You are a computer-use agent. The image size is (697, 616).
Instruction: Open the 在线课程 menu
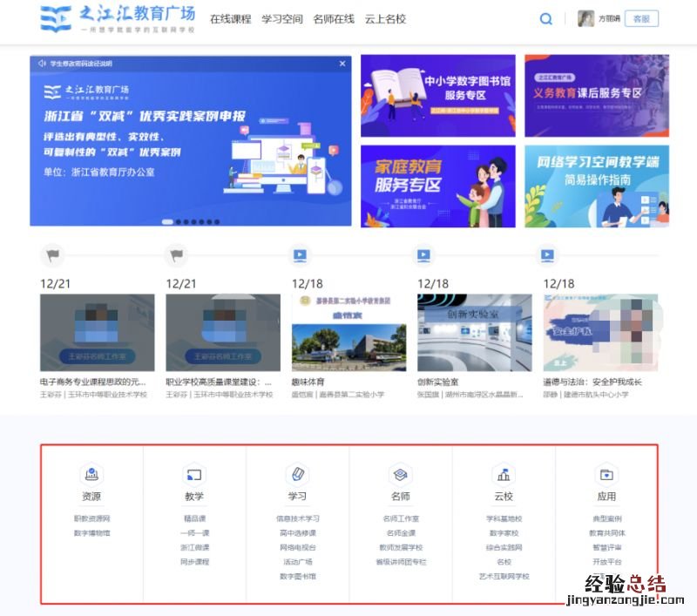click(230, 19)
